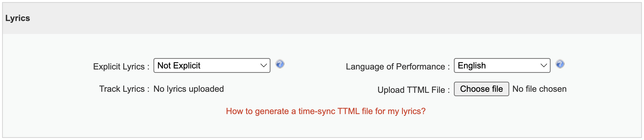Click the "for my lyrics?" link ending
This screenshot has height=140, width=644.
400,111
